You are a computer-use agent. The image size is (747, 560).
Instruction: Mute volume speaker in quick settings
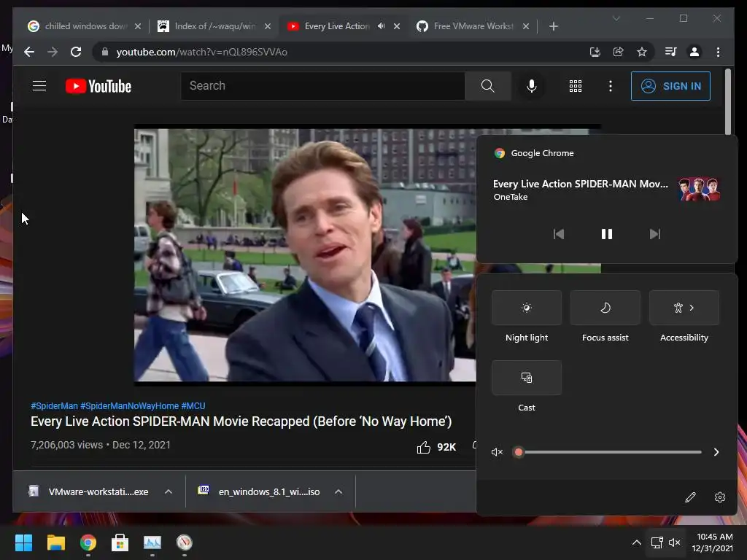[497, 452]
